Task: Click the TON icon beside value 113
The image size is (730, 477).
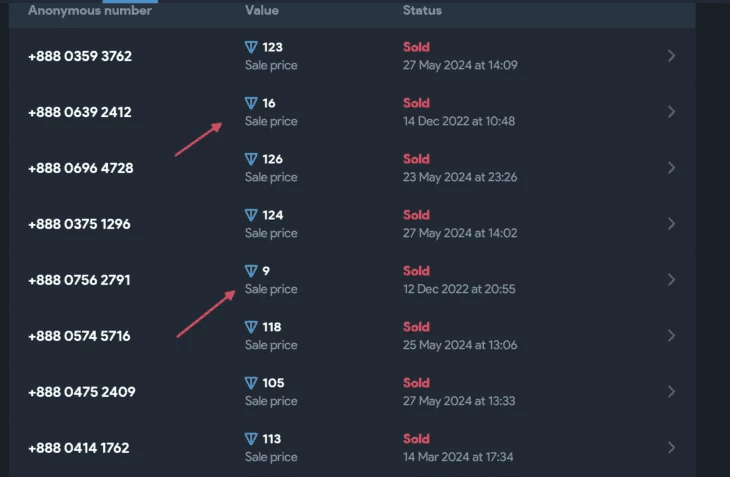Action: click(x=251, y=439)
